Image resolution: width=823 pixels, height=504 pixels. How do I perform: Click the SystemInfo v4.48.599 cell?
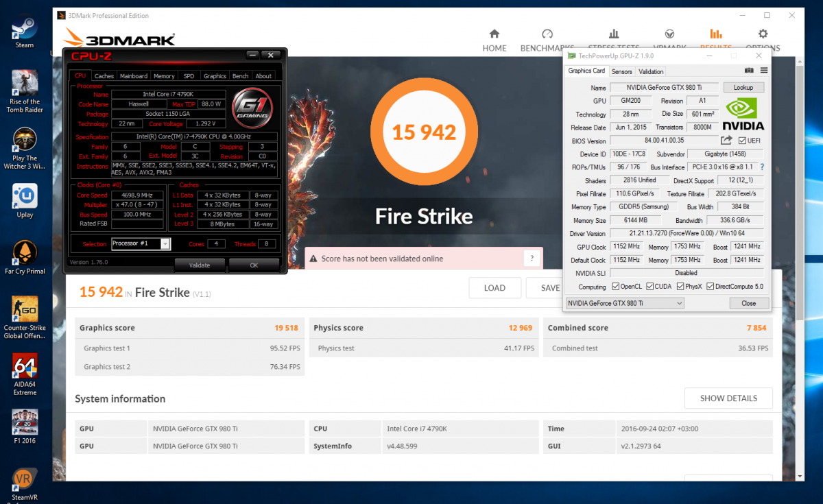[x=460, y=446]
